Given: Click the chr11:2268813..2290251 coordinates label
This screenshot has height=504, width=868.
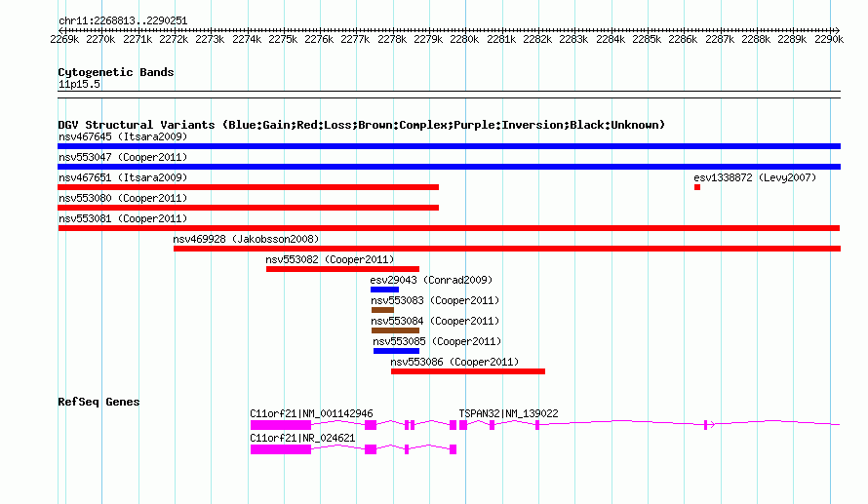Looking at the screenshot, I should tap(123, 21).
